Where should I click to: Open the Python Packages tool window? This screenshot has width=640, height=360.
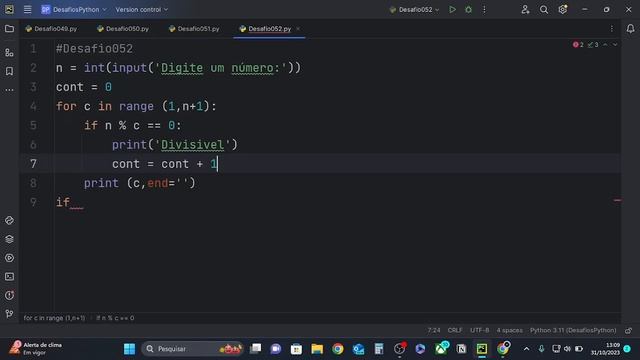(9, 220)
